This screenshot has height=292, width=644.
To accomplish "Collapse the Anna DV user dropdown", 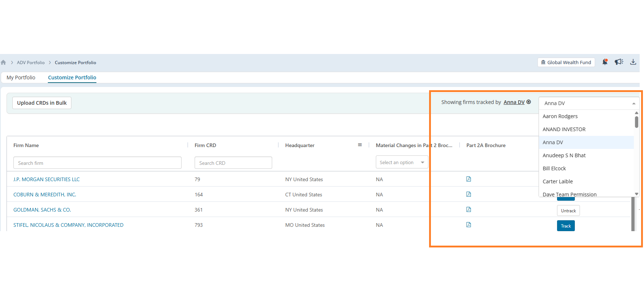I will click(634, 103).
